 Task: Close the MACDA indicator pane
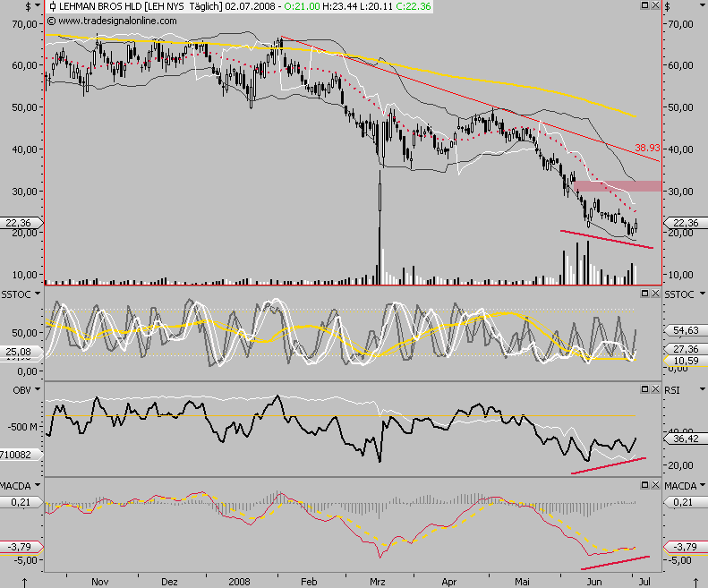tap(655, 485)
